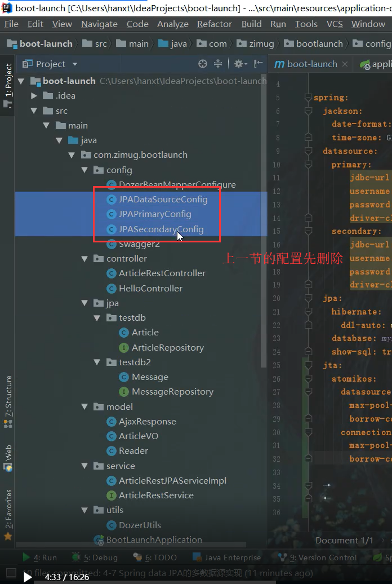Click the MessageRepository interface icon
The height and width of the screenshot is (584, 392).
(x=123, y=392)
